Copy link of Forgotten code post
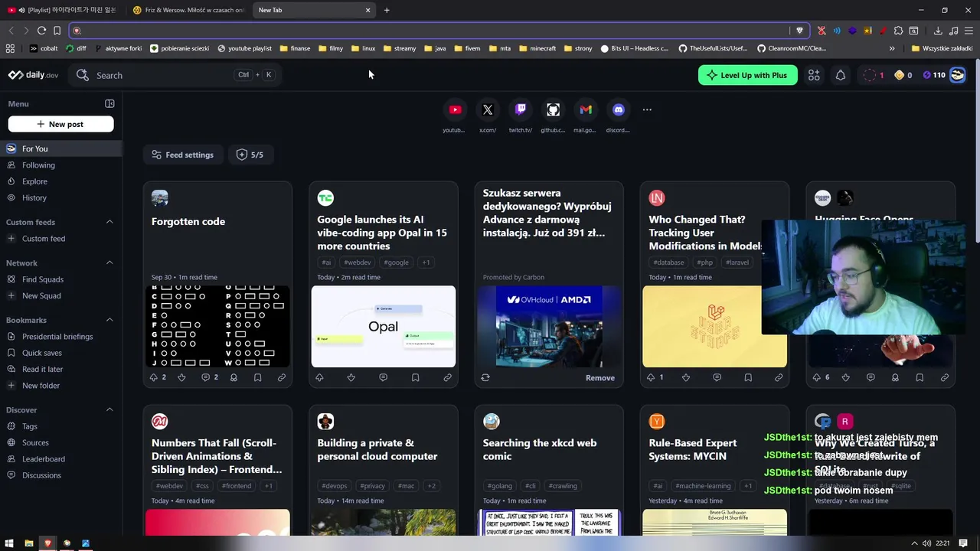This screenshot has width=980, height=551. click(282, 377)
